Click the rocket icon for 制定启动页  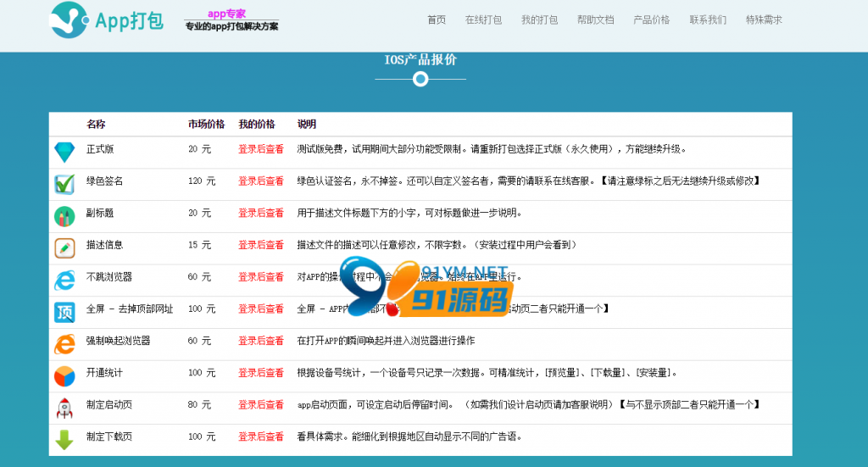[64, 409]
